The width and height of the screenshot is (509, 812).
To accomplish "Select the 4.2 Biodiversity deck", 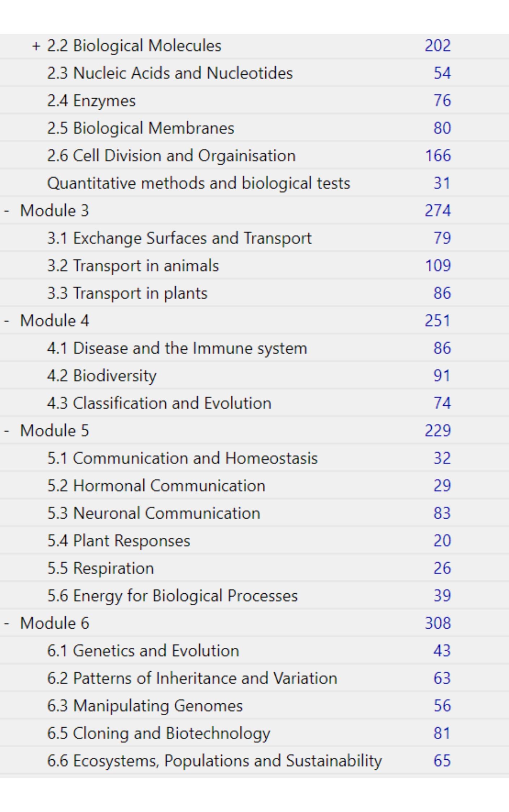I will click(102, 376).
